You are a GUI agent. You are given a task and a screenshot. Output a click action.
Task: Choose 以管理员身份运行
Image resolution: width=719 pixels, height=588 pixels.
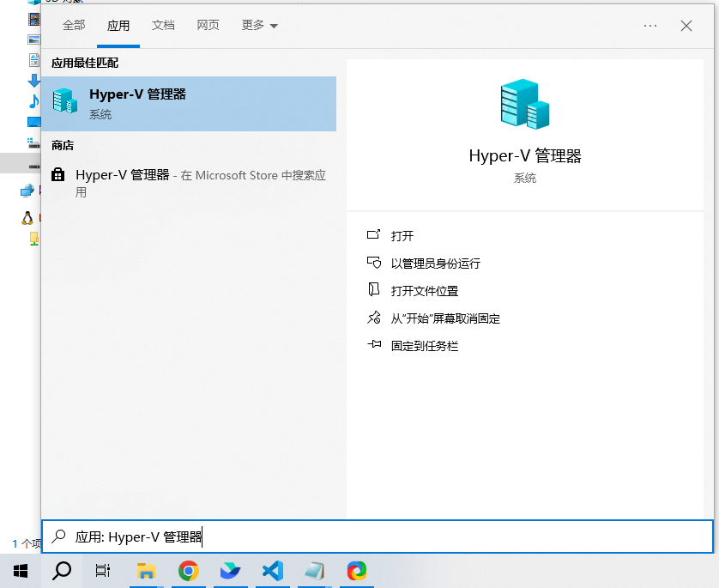436,264
